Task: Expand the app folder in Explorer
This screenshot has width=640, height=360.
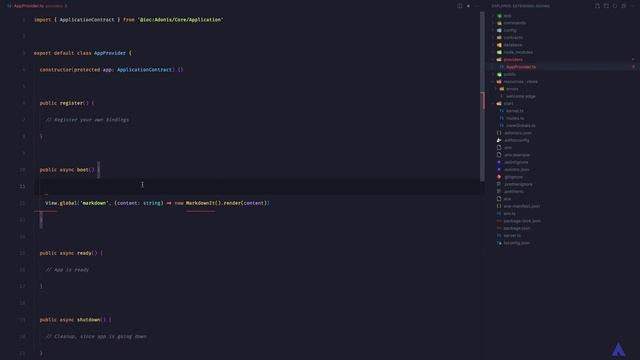Action: (x=507, y=16)
